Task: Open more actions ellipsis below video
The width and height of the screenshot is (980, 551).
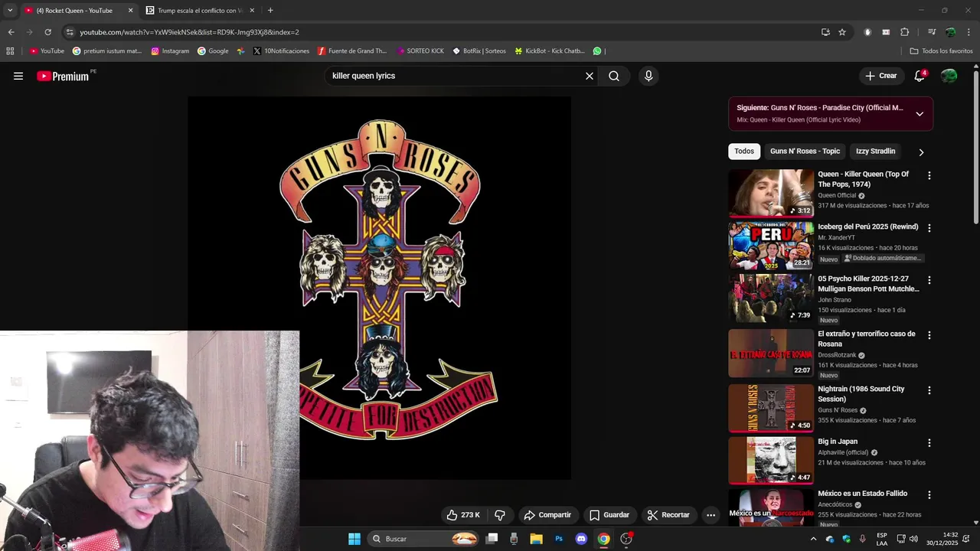Action: click(x=710, y=515)
